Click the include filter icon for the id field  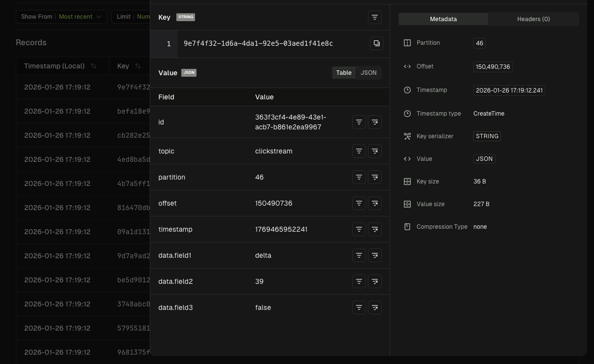[359, 122]
